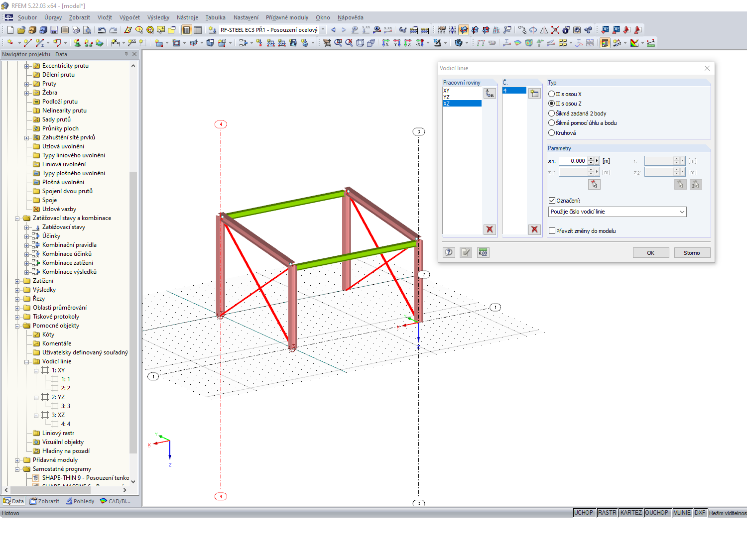Click the print preview icon
747x560 pixels.
87,30
